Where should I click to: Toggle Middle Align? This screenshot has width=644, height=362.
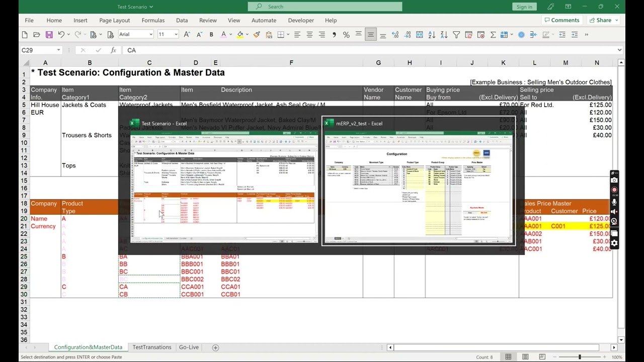[371, 35]
